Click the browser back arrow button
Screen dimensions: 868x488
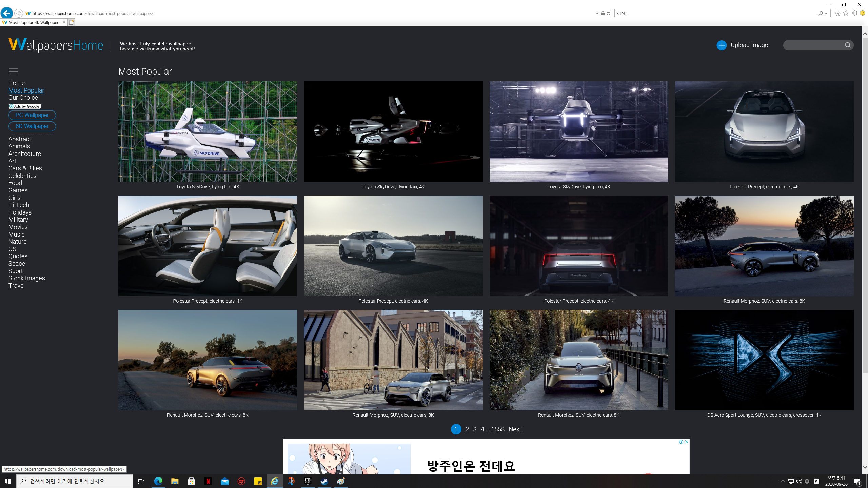6,13
